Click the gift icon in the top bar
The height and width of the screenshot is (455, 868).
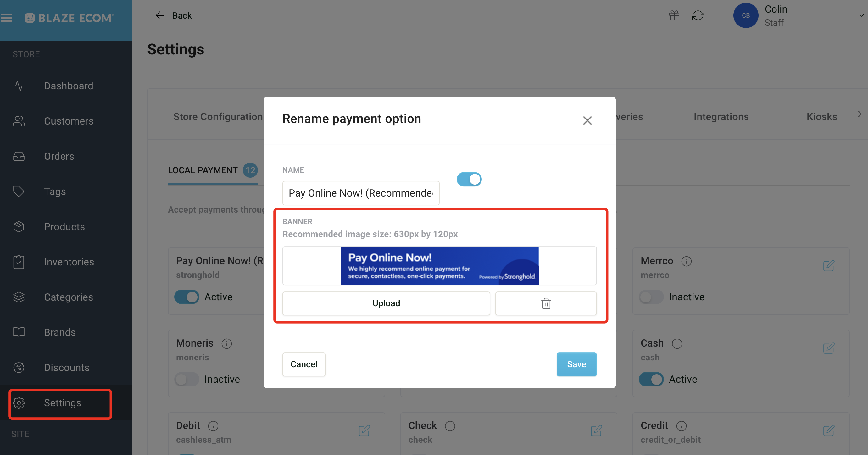coord(674,15)
